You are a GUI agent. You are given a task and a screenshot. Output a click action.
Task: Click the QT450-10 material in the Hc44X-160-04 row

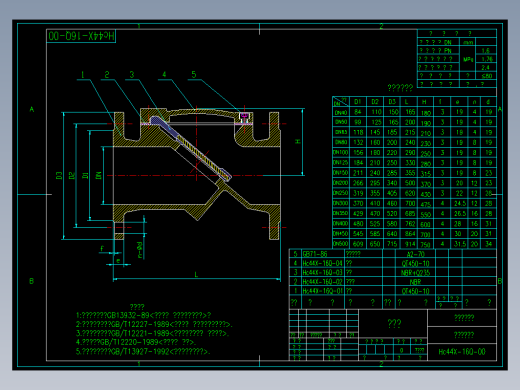[x=415, y=263]
